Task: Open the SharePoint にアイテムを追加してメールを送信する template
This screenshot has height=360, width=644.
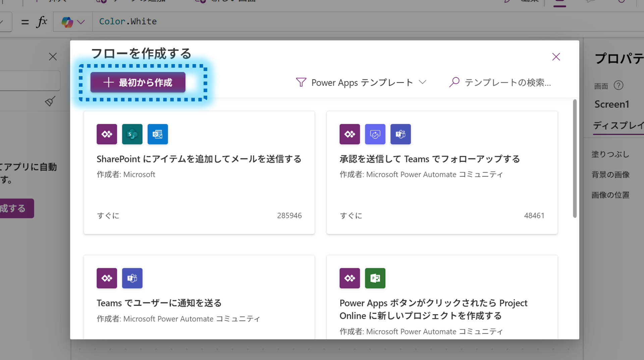Action: pos(199,172)
